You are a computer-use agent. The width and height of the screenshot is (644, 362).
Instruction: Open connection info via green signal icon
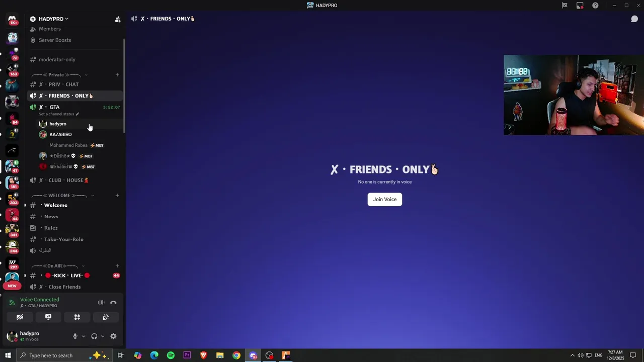[x=12, y=303]
